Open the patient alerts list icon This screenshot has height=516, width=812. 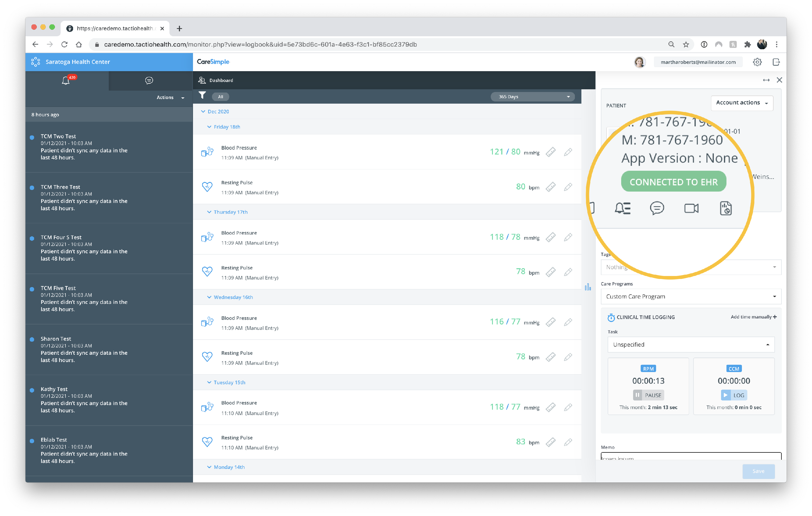pos(622,208)
